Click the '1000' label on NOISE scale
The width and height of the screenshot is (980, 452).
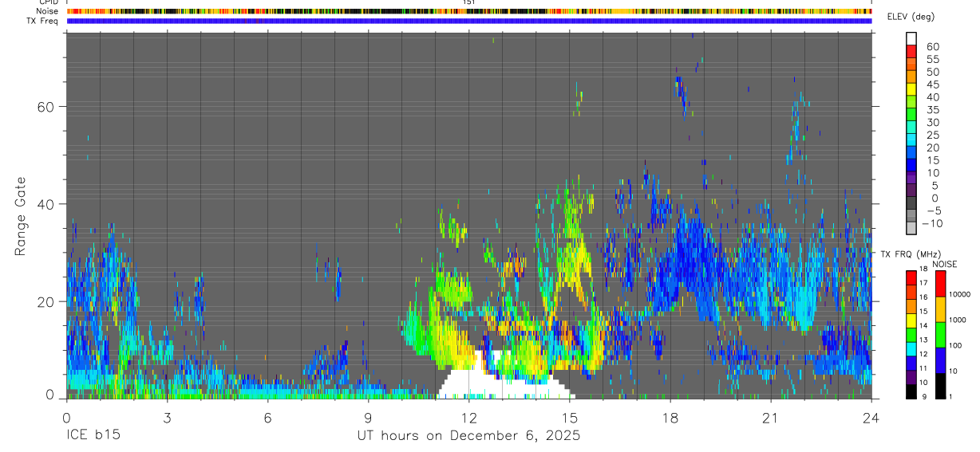pos(958,320)
